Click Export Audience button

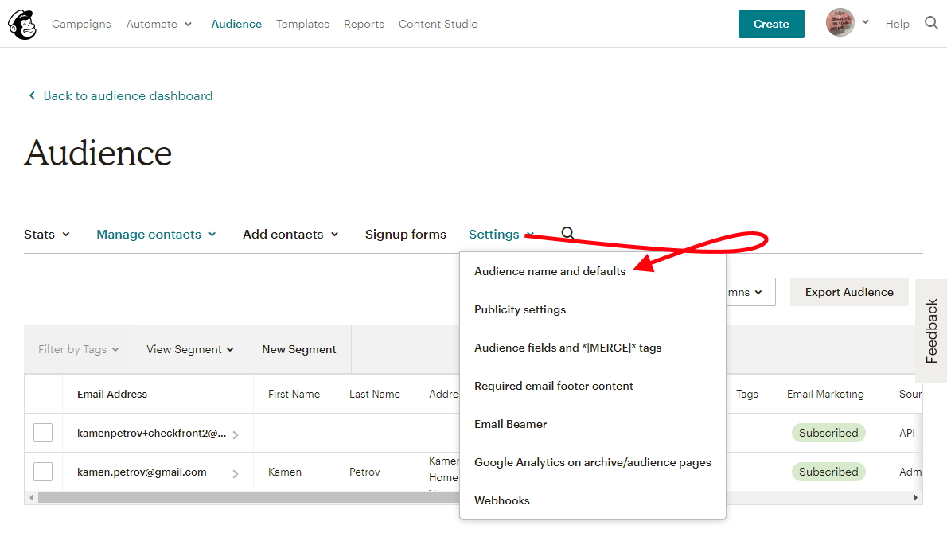(x=849, y=292)
